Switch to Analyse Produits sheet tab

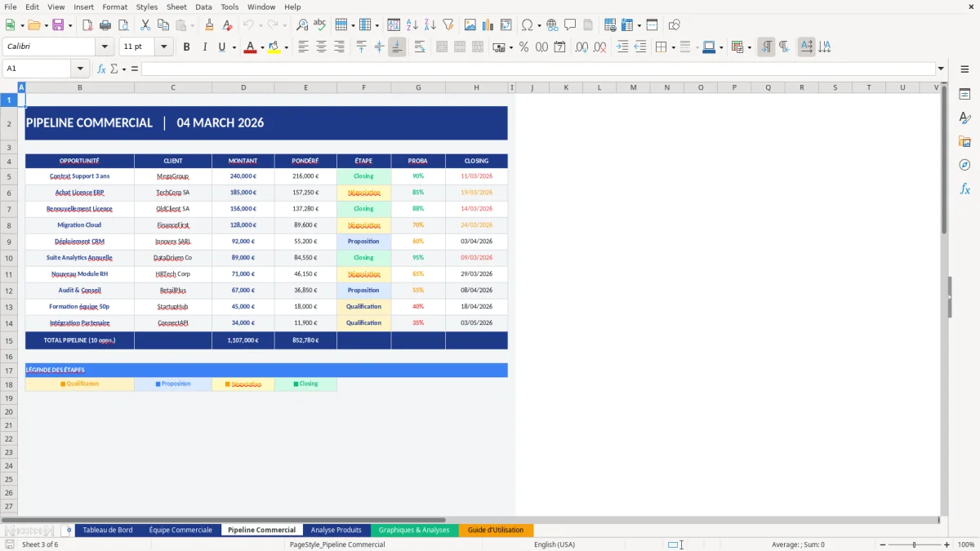(x=336, y=530)
